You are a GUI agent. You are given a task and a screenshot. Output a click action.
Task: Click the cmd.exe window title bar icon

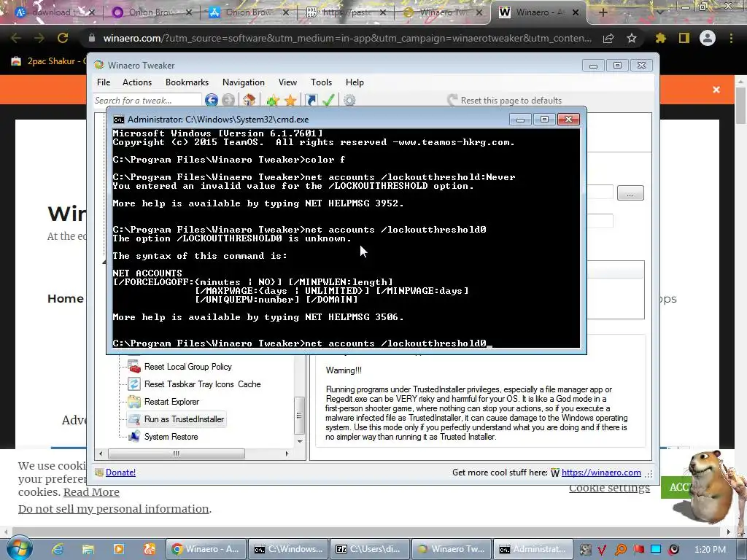pyautogui.click(x=119, y=120)
